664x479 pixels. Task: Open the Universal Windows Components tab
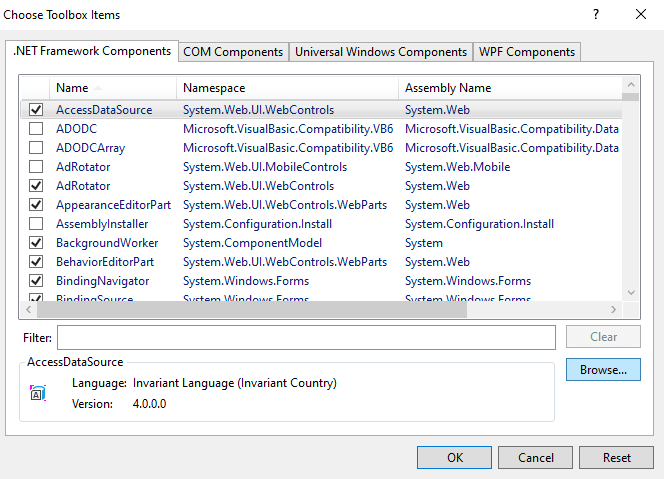point(381,52)
